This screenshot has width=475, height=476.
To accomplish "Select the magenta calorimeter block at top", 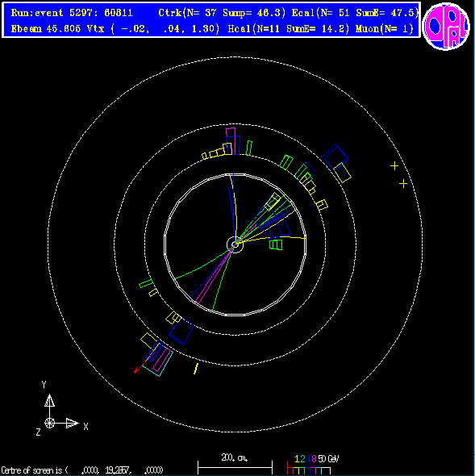I will [231, 132].
